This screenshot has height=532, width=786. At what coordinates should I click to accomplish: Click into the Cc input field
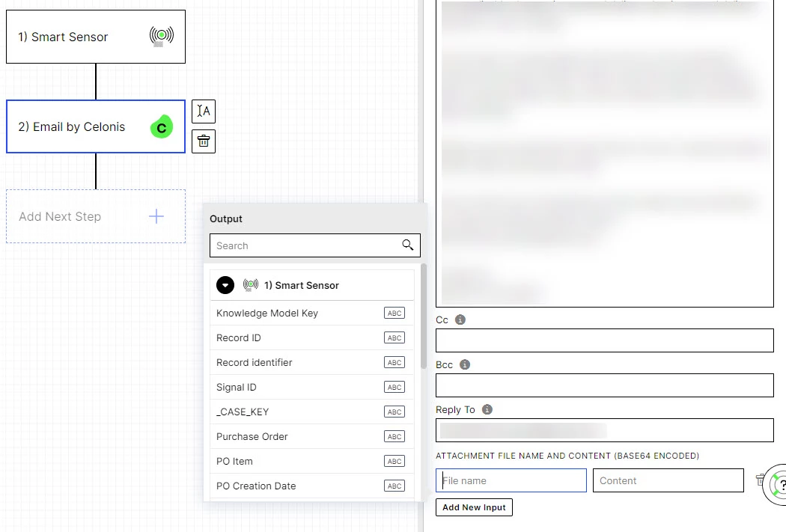point(605,340)
